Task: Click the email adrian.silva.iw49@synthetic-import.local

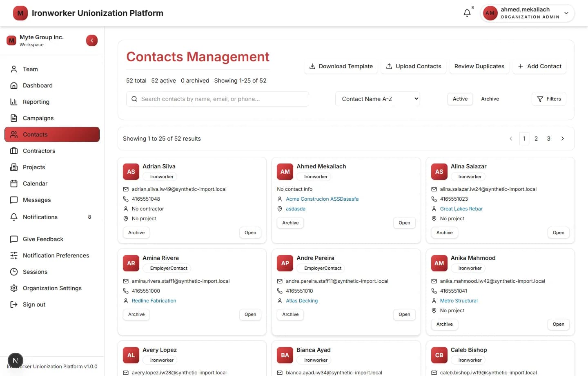Action: point(179,189)
